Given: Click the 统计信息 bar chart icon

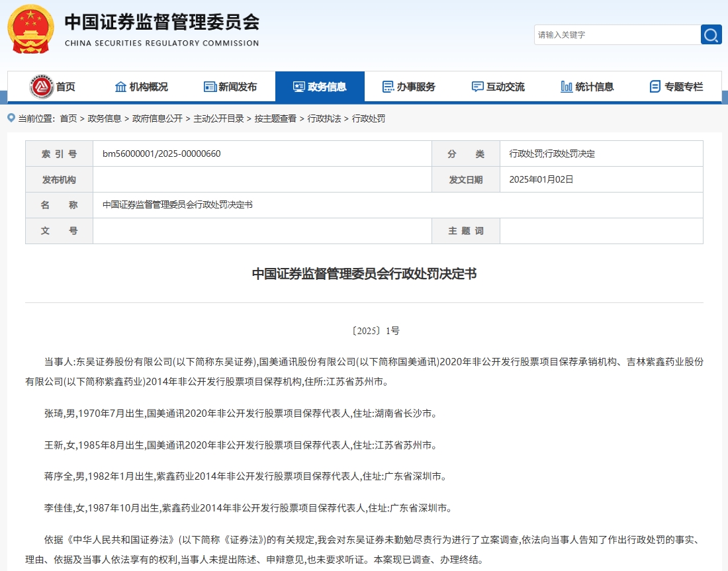Looking at the screenshot, I should click(x=567, y=87).
